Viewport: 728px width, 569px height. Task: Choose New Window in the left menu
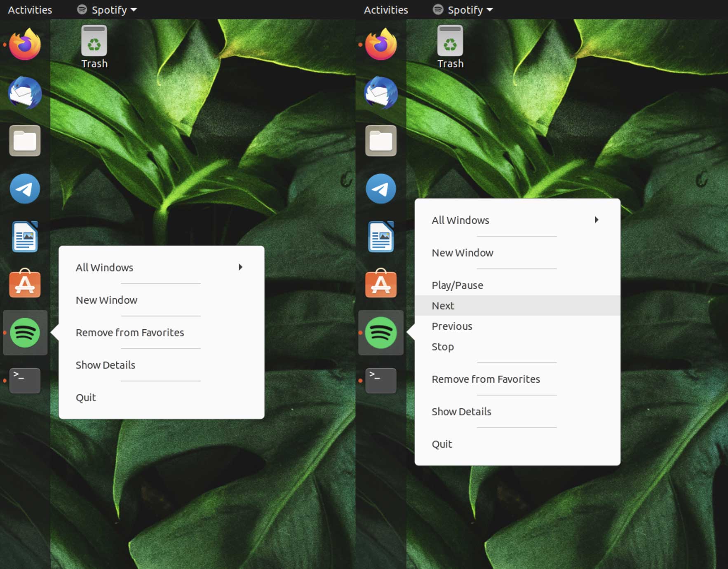point(162,300)
